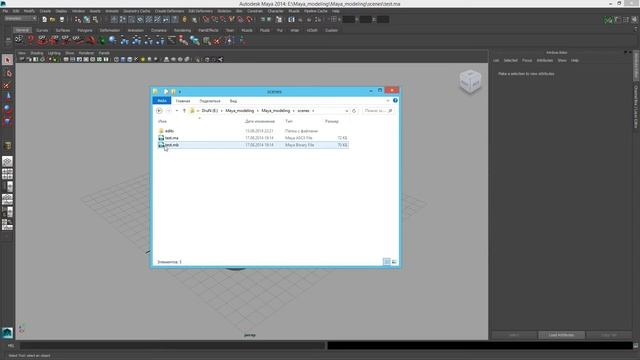Click the Explorer search field
The width and height of the screenshot is (640, 360).
click(378, 111)
